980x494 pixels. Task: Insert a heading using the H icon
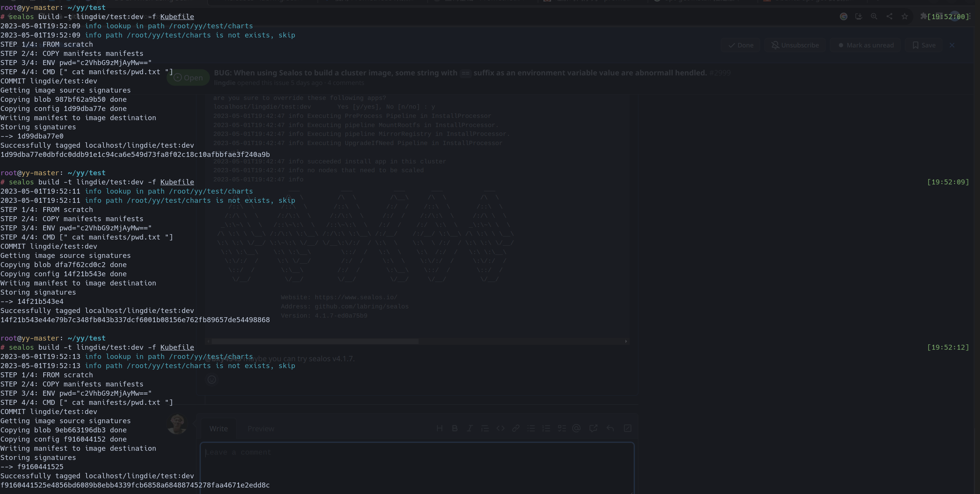pyautogui.click(x=440, y=428)
